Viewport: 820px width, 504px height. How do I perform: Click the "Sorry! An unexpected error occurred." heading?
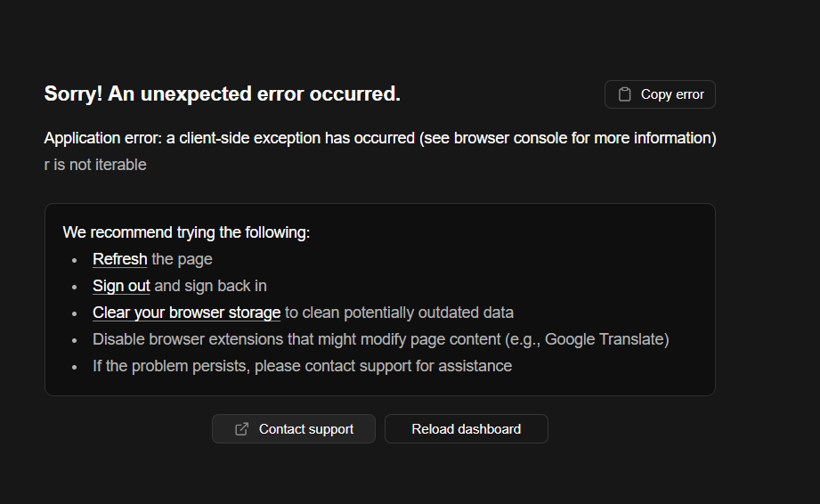click(x=223, y=93)
